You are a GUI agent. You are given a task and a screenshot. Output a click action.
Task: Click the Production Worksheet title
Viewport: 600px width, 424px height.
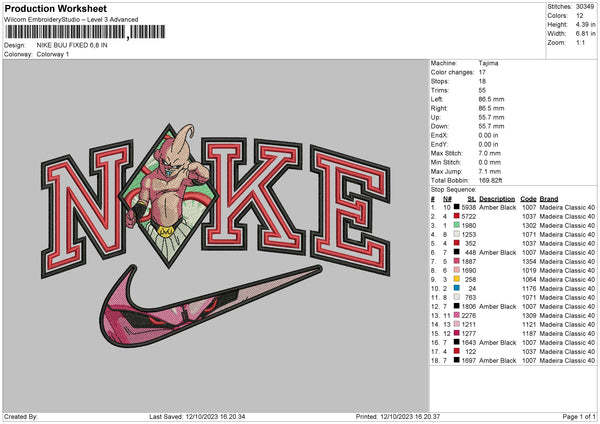(55, 8)
